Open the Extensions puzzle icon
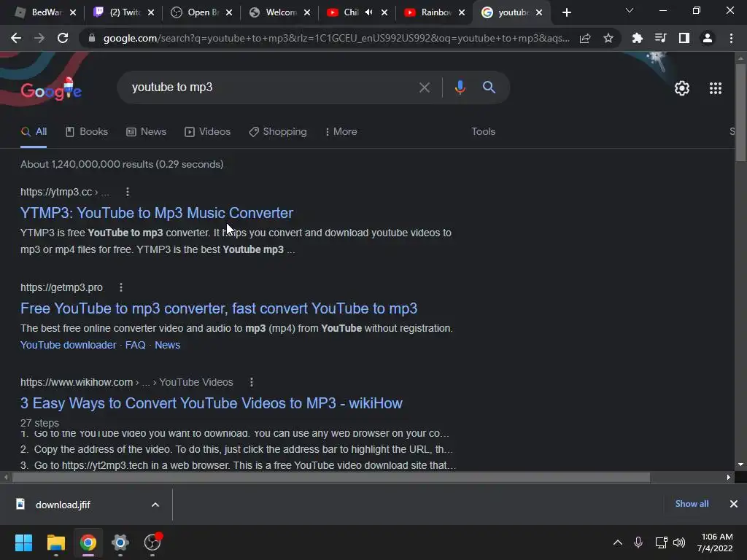Screen dimensions: 747x560 [637, 38]
